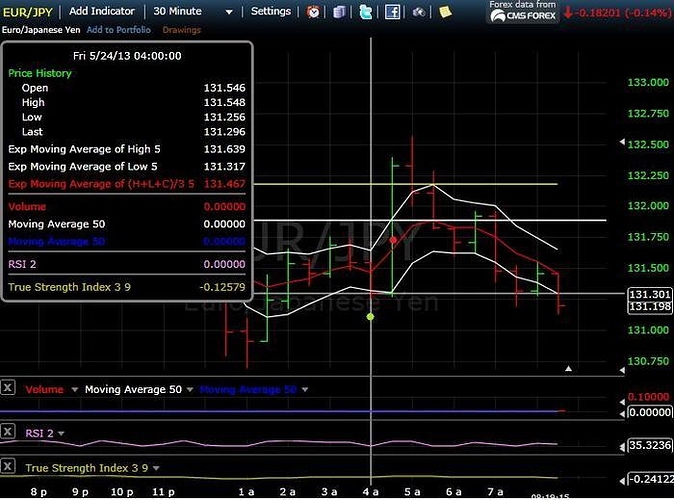Open the Settings menu
The height and width of the screenshot is (500, 674).
click(271, 11)
